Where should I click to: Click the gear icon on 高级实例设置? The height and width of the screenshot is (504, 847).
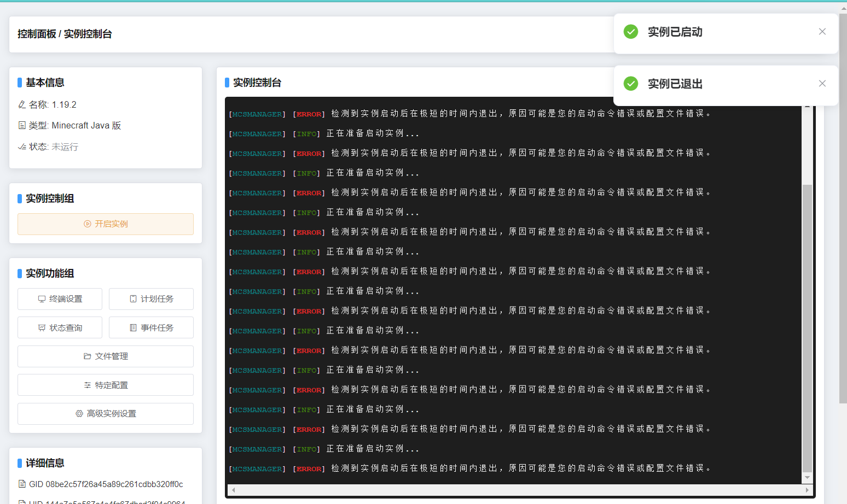78,414
